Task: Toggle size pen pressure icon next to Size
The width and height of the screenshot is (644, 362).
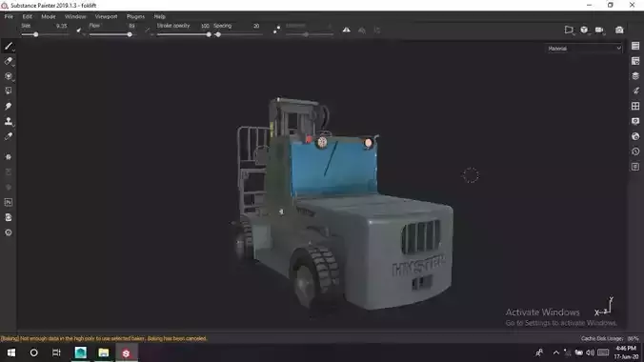Action: (79, 30)
